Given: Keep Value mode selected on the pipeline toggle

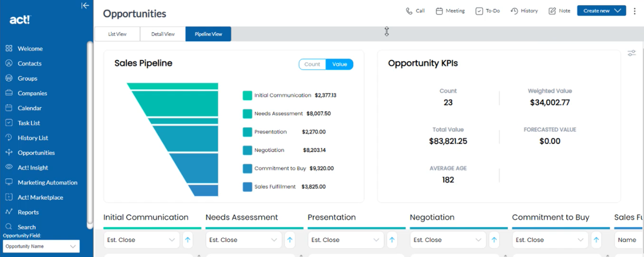Looking at the screenshot, I should pos(339,64).
